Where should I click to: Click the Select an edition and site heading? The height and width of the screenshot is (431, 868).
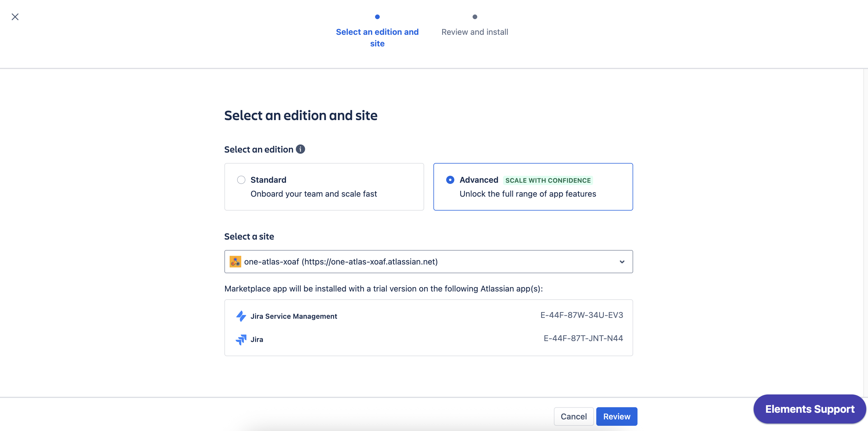click(301, 115)
